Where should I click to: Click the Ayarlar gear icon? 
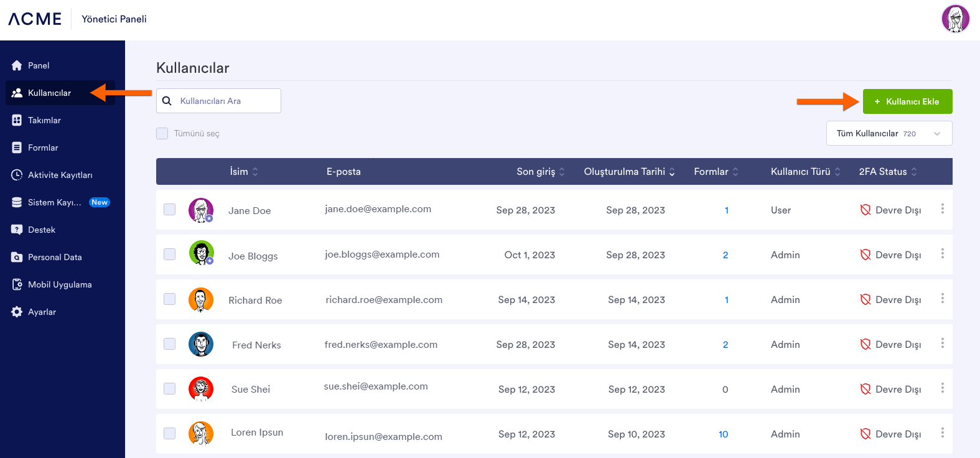coord(17,312)
